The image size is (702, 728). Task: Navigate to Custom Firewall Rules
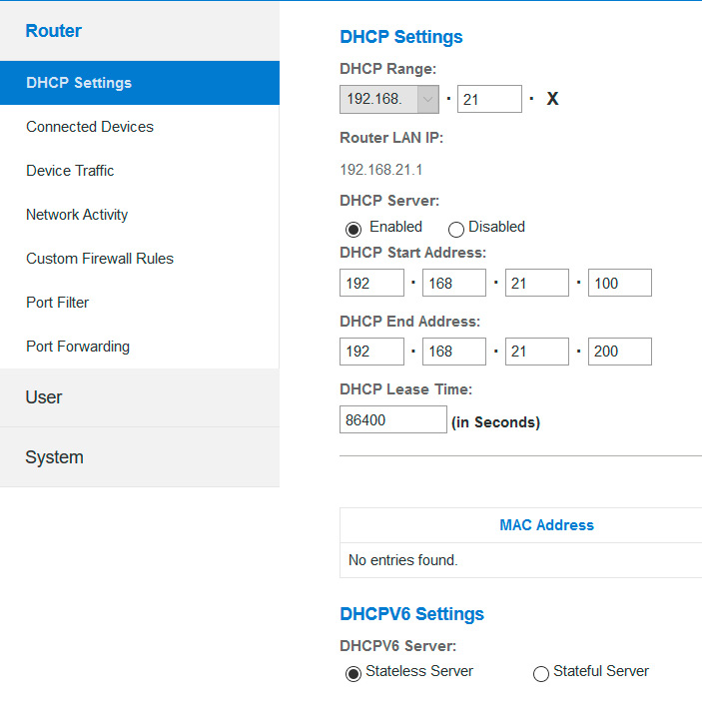[x=100, y=259]
